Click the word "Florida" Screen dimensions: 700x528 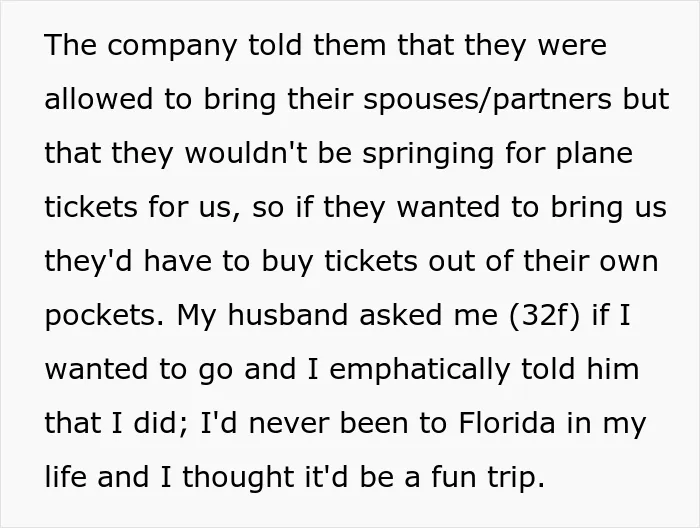click(507, 422)
